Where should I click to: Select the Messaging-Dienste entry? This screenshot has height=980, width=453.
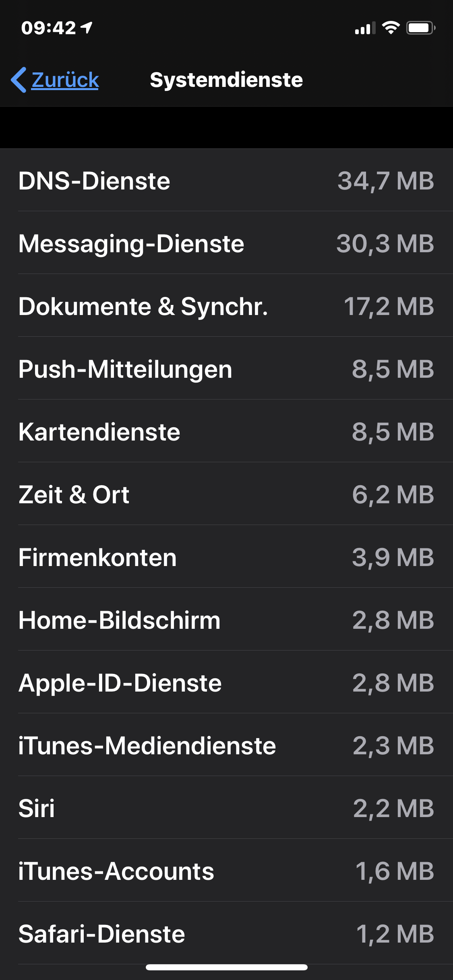(226, 243)
